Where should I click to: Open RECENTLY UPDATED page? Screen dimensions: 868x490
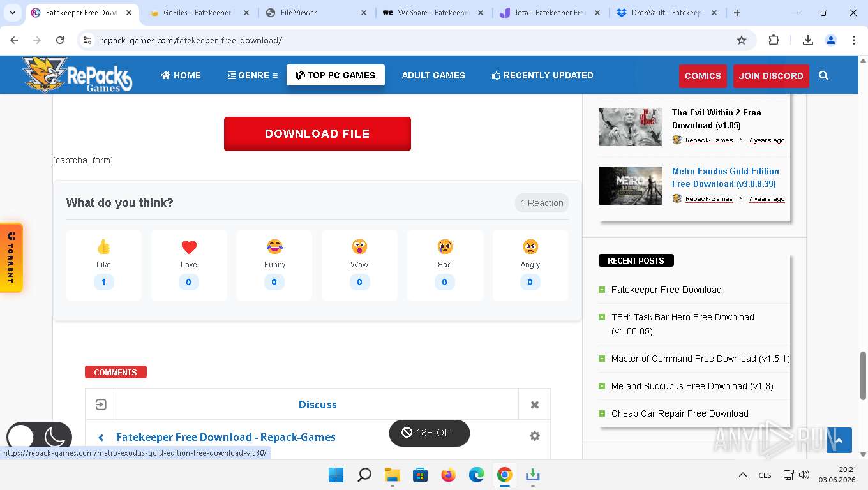[x=542, y=75]
